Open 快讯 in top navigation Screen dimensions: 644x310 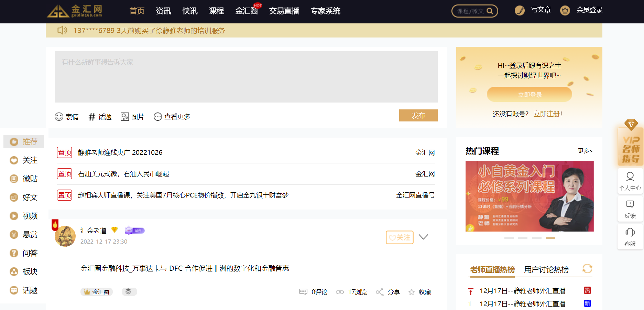190,11
